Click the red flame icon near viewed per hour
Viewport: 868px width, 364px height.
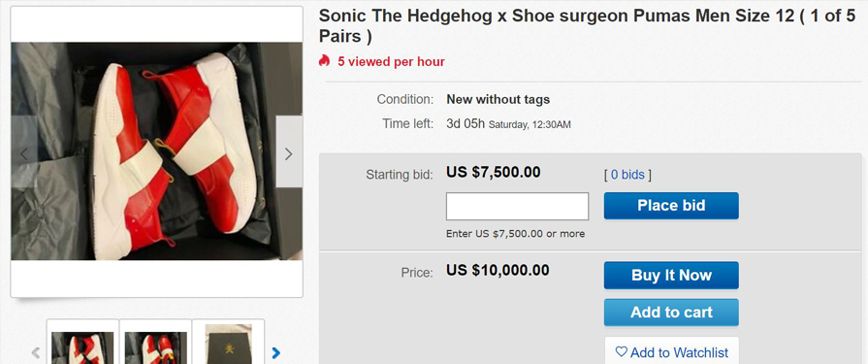point(324,61)
